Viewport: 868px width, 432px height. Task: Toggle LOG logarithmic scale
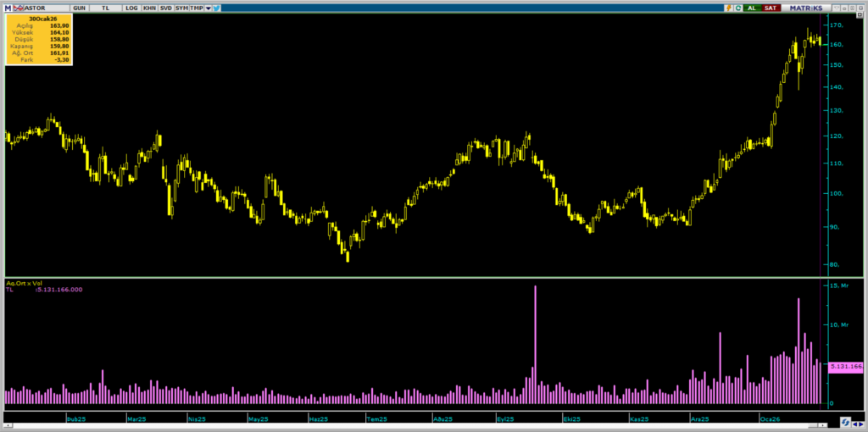tap(131, 8)
